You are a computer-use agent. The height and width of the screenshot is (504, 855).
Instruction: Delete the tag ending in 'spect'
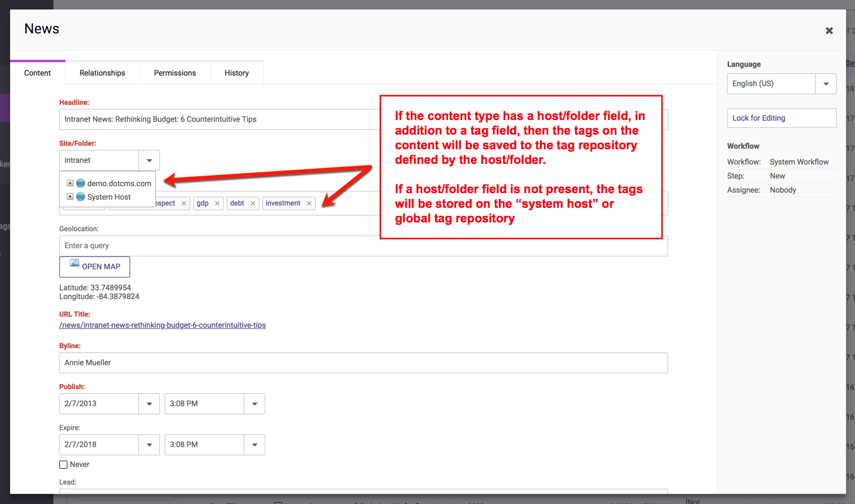[x=184, y=204]
